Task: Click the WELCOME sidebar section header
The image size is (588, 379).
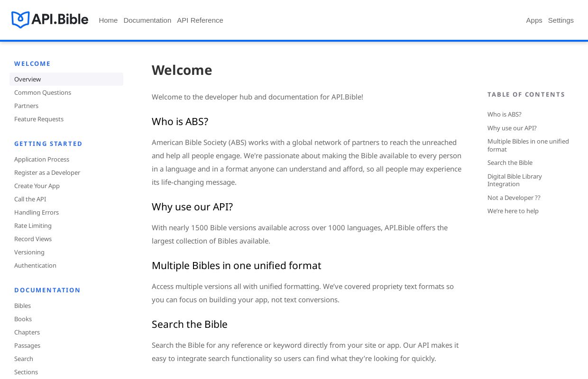Action: (32, 63)
